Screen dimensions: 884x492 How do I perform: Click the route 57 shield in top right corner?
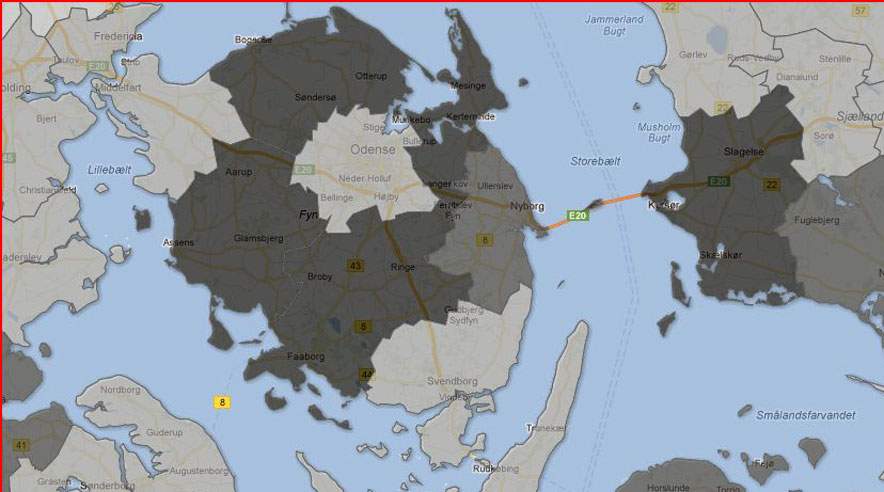click(860, 11)
